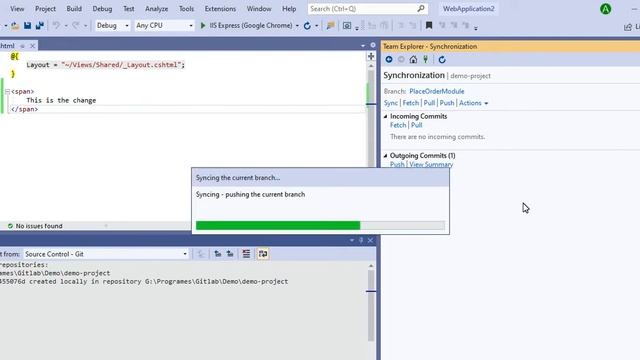This screenshot has height=360, width=640.
Task: Pin the open cshtml document tab
Action: (x=22, y=46)
